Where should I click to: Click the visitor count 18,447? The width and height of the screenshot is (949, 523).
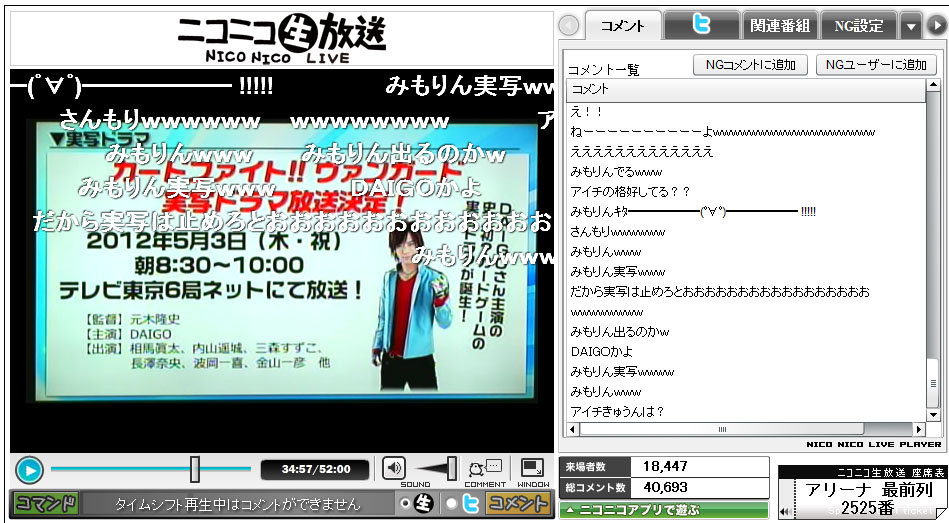coord(665,466)
